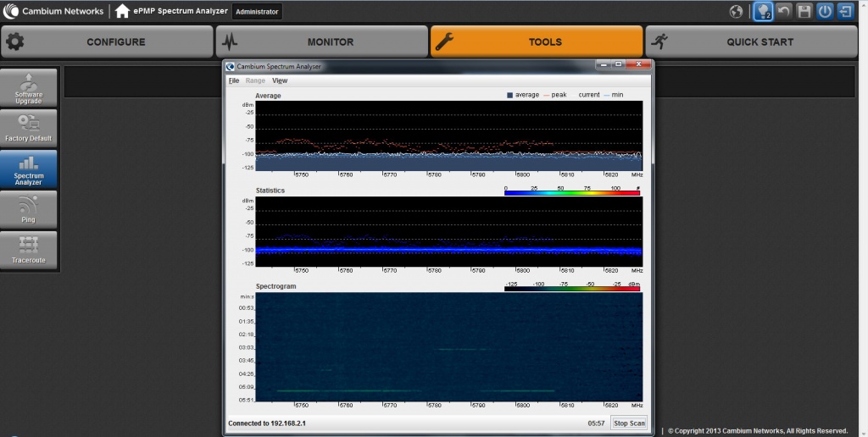Click the save floppy disk icon
868x437 pixels.
[804, 12]
